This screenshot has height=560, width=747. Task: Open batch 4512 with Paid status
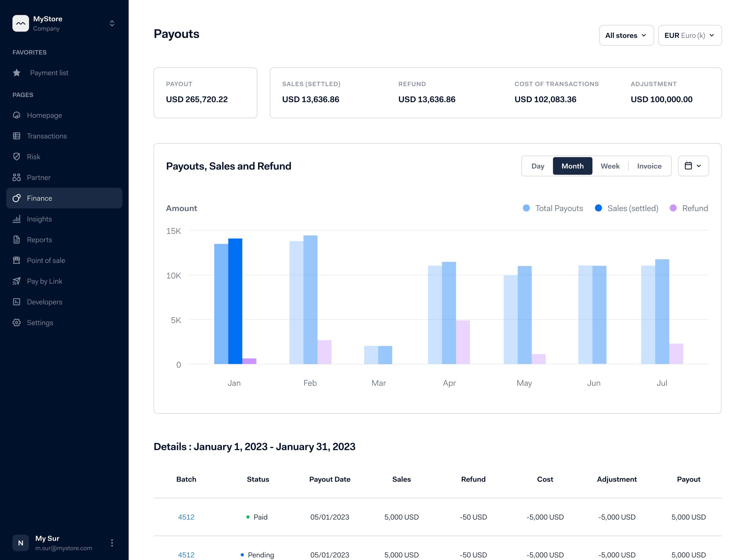point(186,517)
